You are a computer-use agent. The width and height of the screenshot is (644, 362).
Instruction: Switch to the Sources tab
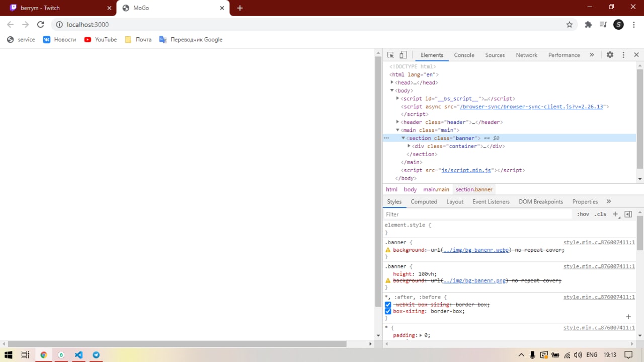pos(495,55)
